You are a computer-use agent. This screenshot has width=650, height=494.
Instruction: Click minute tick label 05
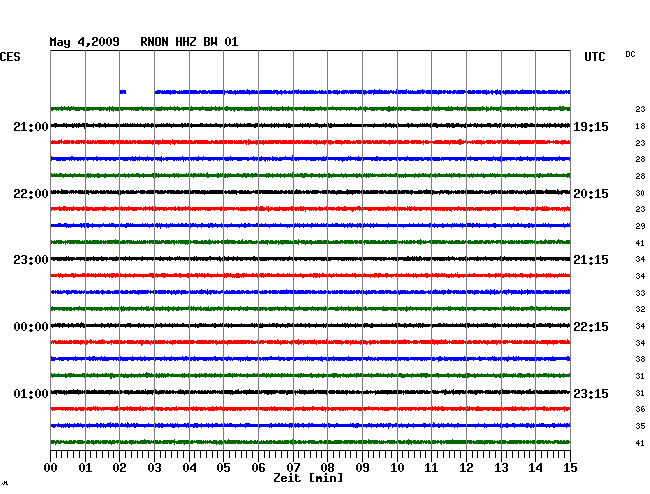[x=223, y=468]
